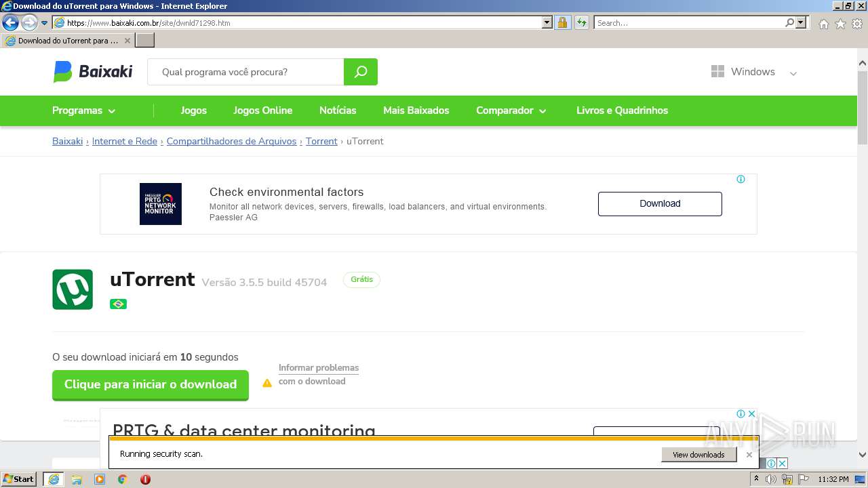The width and height of the screenshot is (868, 488).
Task: Open the recent pages dropdown arrow
Action: pyautogui.click(x=45, y=23)
